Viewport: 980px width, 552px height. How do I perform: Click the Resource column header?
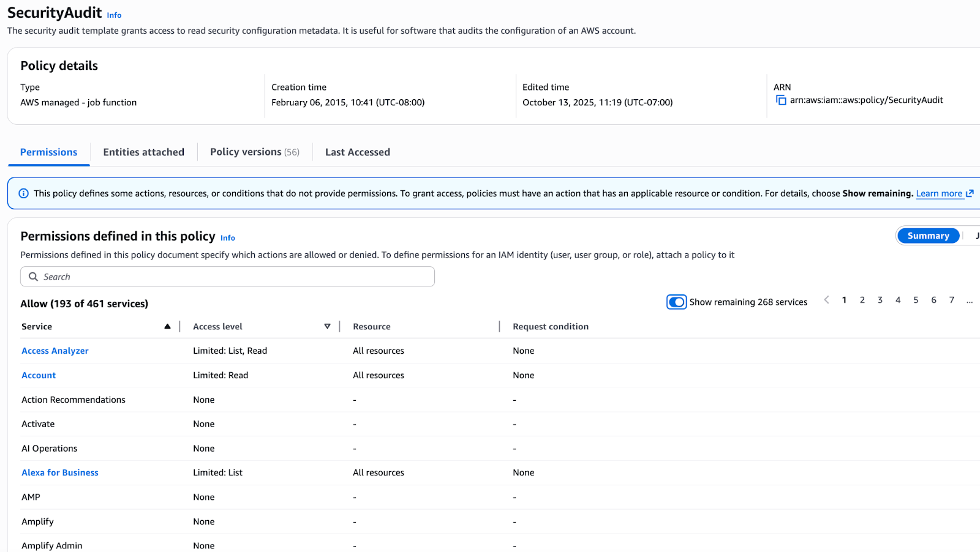[x=372, y=327]
